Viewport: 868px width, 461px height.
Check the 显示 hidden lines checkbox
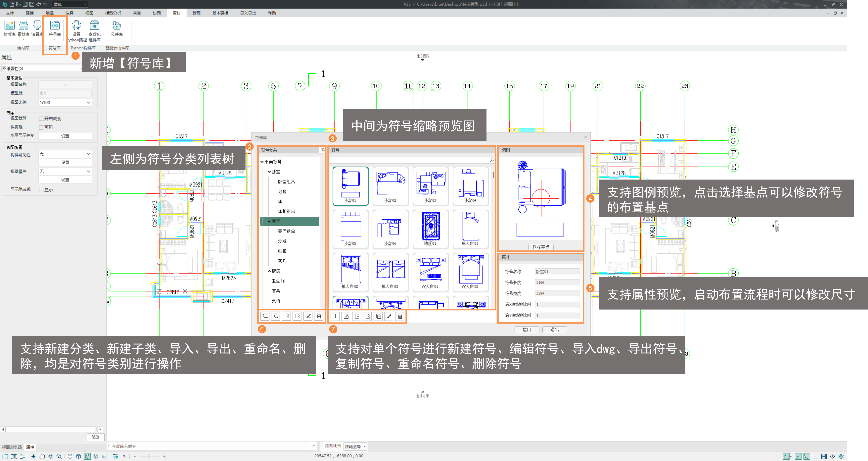coord(41,190)
